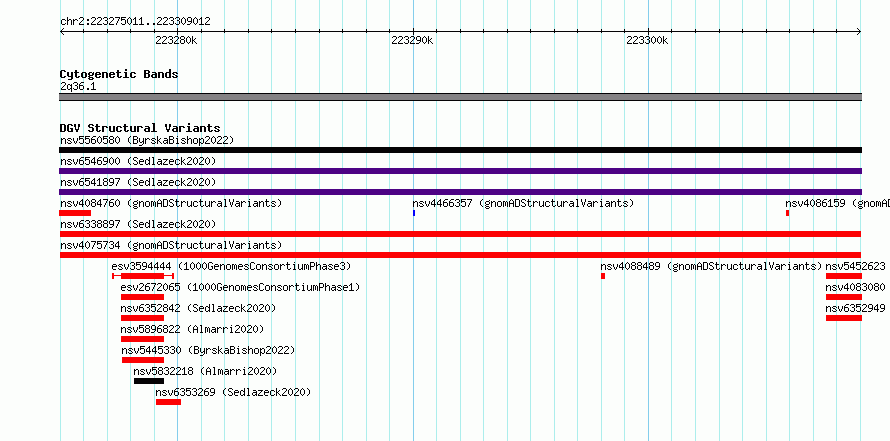Click the chr2:223275011..223309012 coordinate label
Screen dimensions: 890x441
135,22
